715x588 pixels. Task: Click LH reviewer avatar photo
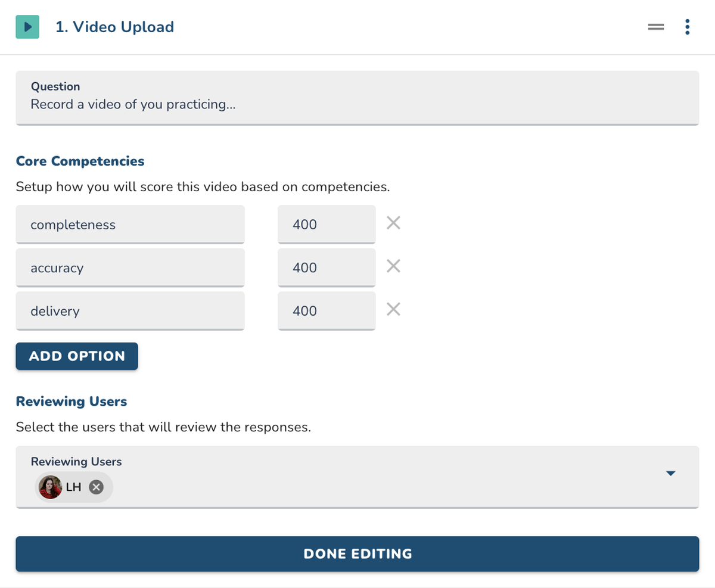(x=50, y=487)
